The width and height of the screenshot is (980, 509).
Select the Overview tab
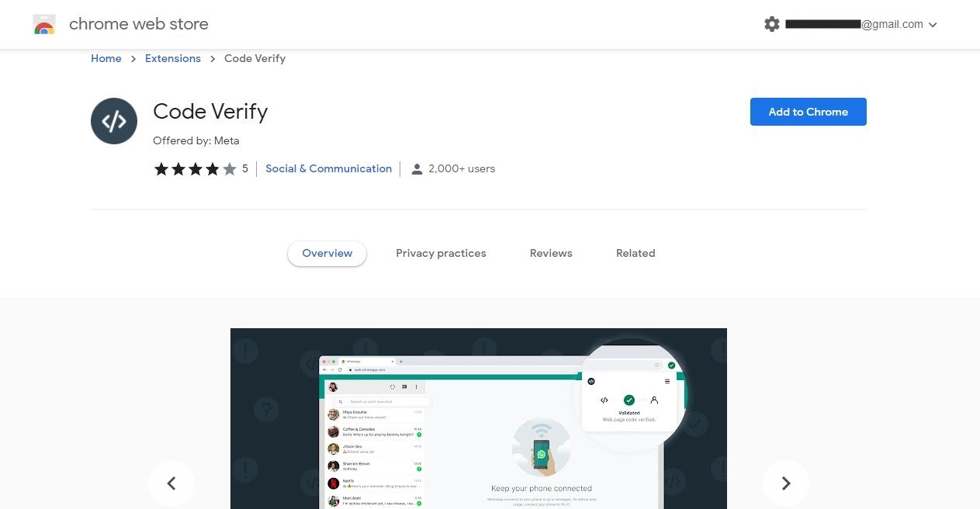327,253
